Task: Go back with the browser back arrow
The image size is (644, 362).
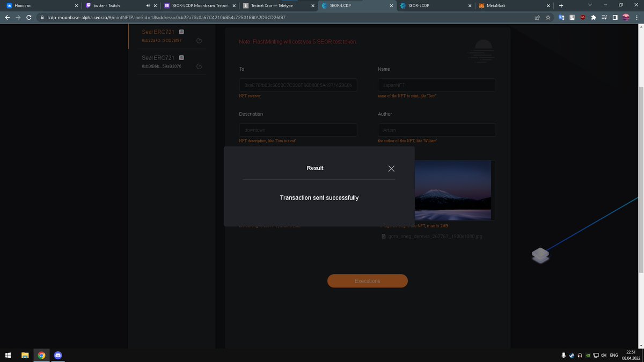Action: (x=6, y=17)
